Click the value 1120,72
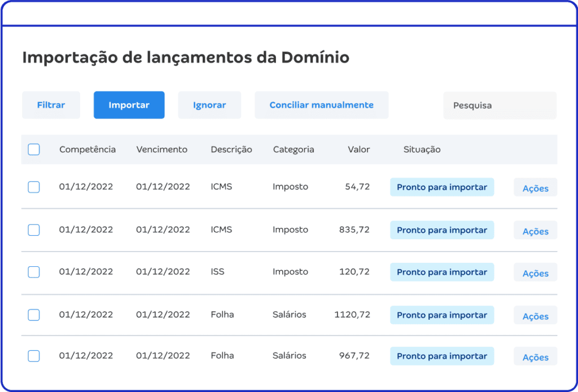This screenshot has width=578, height=392. coord(352,315)
